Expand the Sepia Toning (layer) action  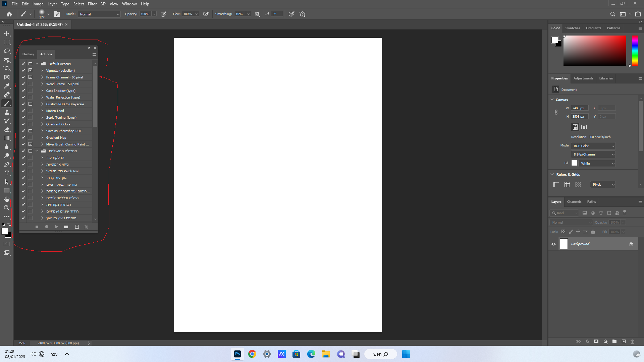[x=42, y=118]
